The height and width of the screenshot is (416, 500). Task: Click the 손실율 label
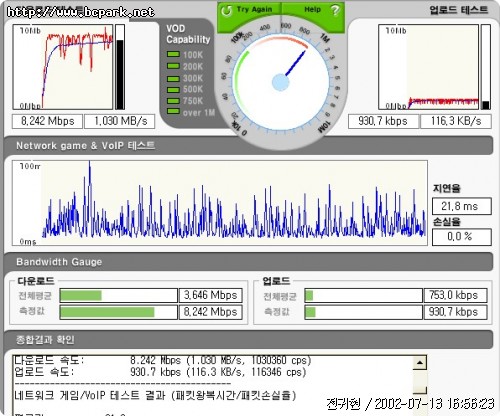(x=446, y=222)
